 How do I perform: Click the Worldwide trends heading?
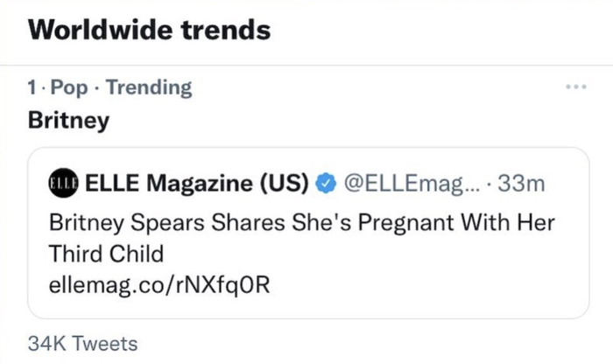149,31
